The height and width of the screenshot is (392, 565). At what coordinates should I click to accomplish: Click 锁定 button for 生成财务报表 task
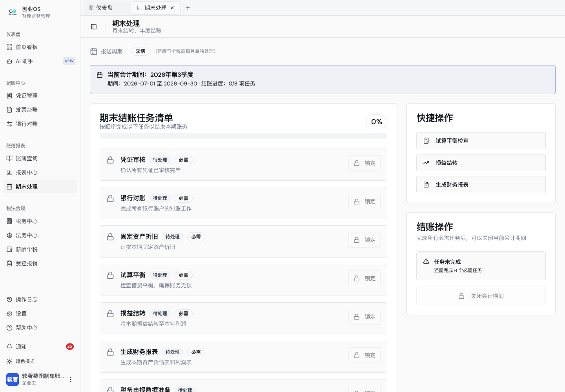click(x=365, y=355)
